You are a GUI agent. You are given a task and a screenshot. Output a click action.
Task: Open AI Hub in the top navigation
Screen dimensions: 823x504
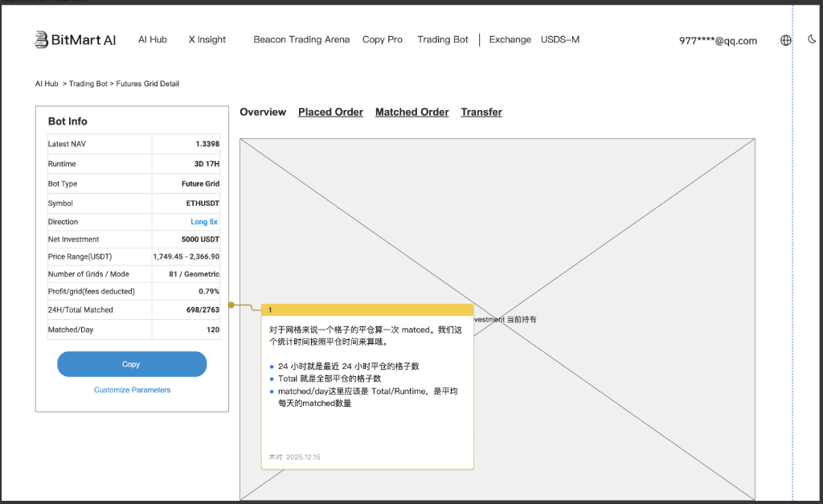click(152, 39)
